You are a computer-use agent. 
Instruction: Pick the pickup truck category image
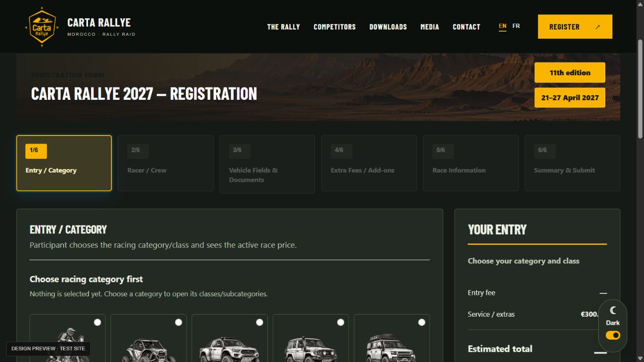click(230, 349)
